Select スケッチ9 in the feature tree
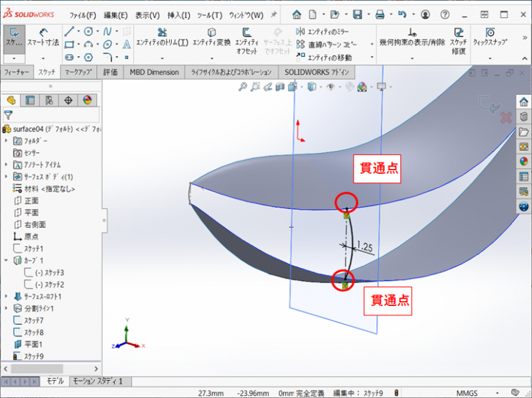 (x=33, y=356)
